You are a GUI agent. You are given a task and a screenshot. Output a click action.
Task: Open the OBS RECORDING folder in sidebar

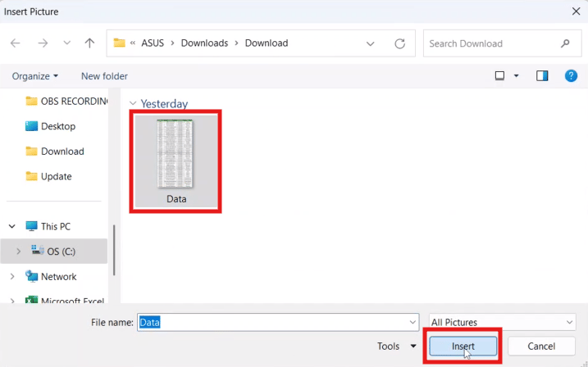tap(66, 101)
